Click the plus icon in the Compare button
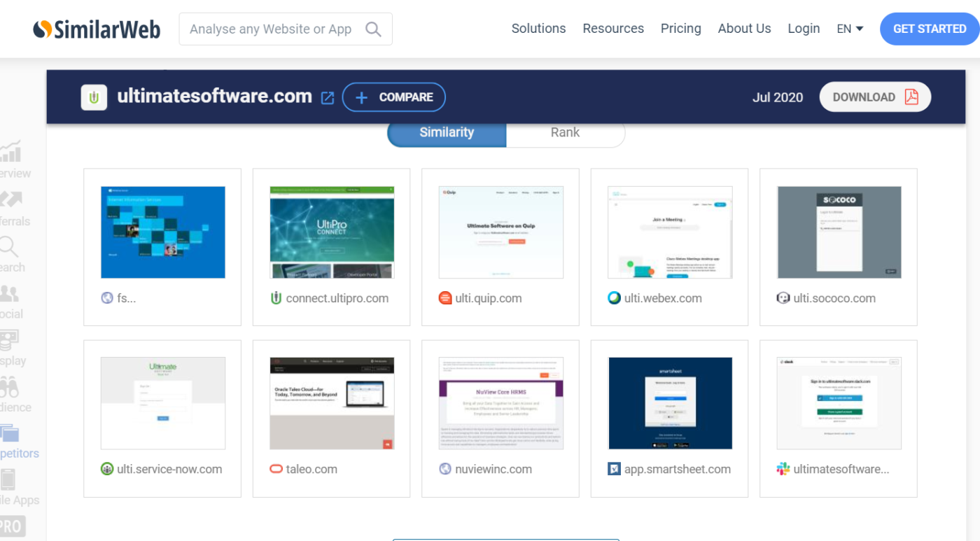This screenshot has height=541, width=980. pos(361,97)
